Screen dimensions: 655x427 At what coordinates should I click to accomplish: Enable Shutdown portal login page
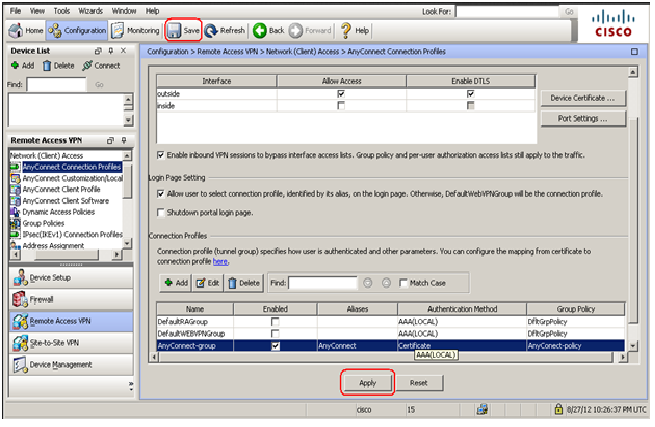[x=160, y=212]
